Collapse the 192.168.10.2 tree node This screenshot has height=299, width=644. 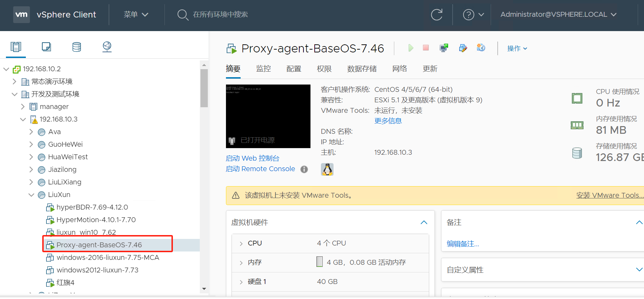coord(6,69)
